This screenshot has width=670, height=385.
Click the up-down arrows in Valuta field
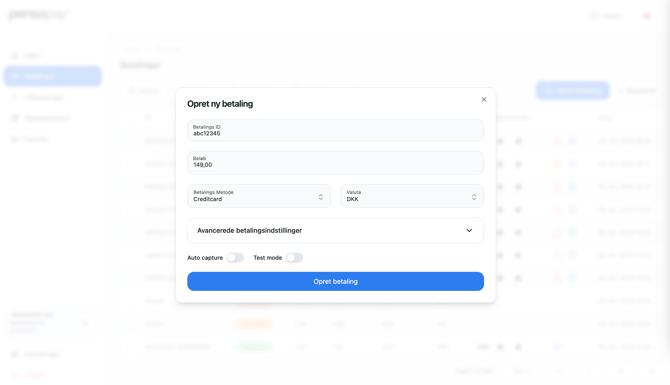474,197
